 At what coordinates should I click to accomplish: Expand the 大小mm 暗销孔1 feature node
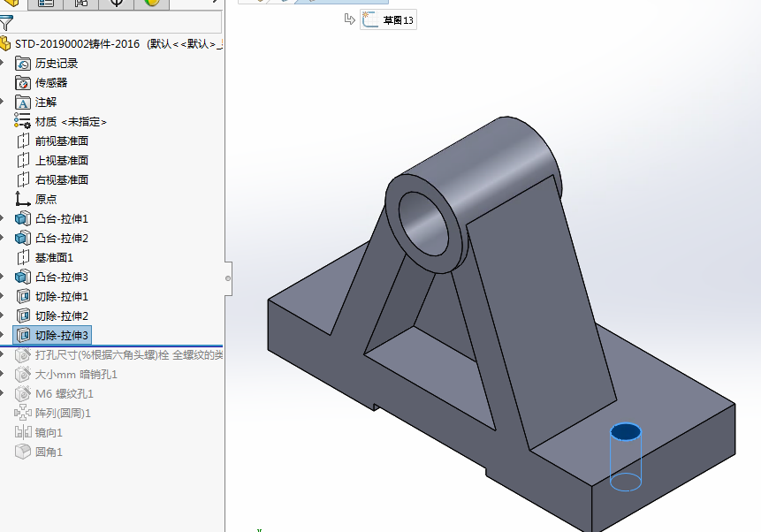[x=2, y=374]
